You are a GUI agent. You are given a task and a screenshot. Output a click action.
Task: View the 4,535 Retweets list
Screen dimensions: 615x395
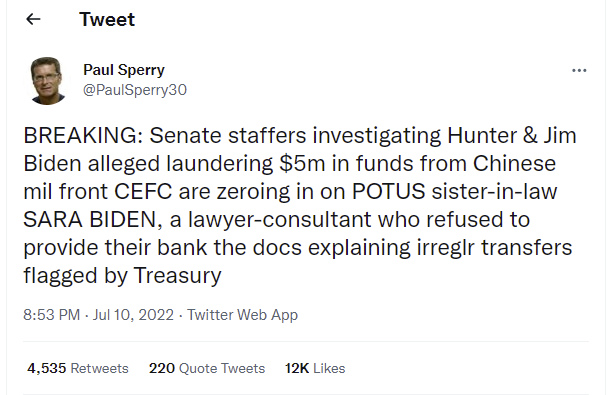click(78, 368)
